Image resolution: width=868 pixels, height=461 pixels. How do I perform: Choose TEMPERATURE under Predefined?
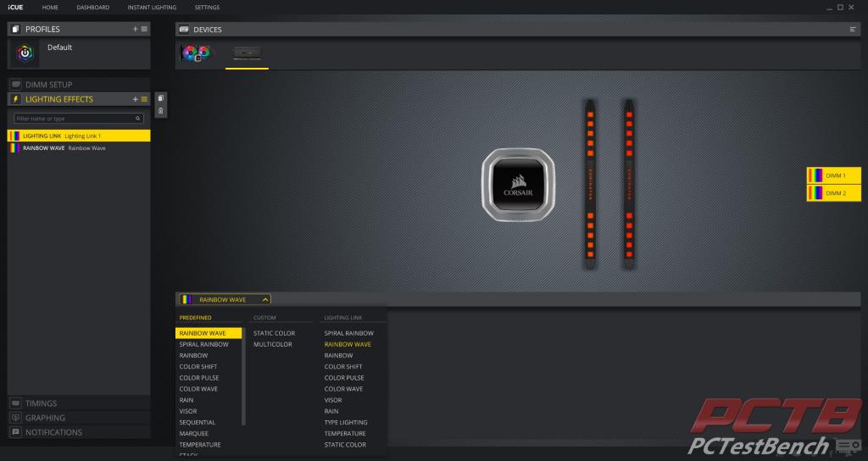(x=200, y=444)
